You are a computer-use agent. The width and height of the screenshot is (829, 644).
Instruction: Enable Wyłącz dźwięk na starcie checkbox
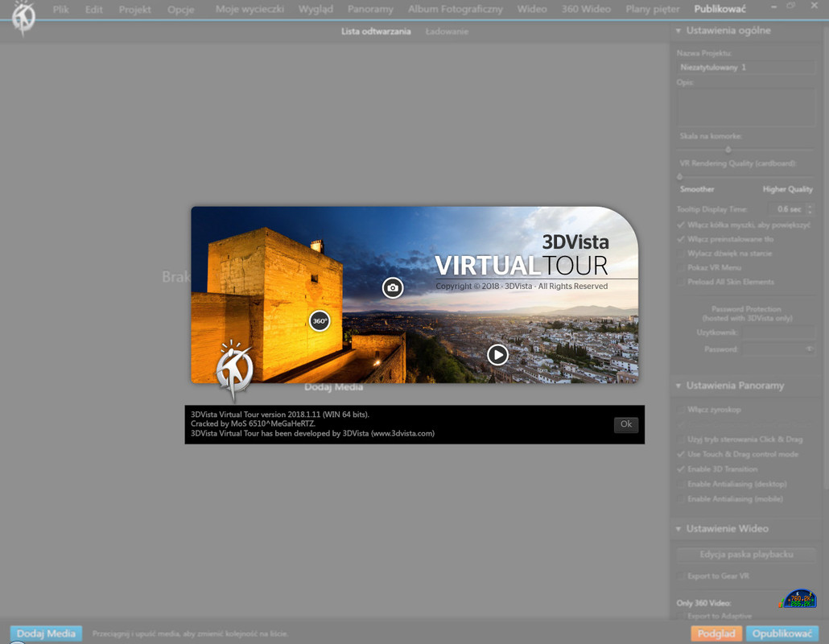[x=680, y=254]
